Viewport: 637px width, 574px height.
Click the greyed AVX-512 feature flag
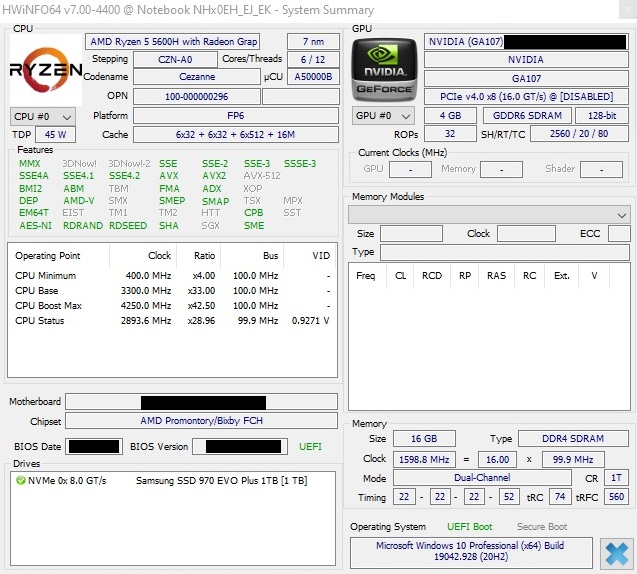point(262,175)
